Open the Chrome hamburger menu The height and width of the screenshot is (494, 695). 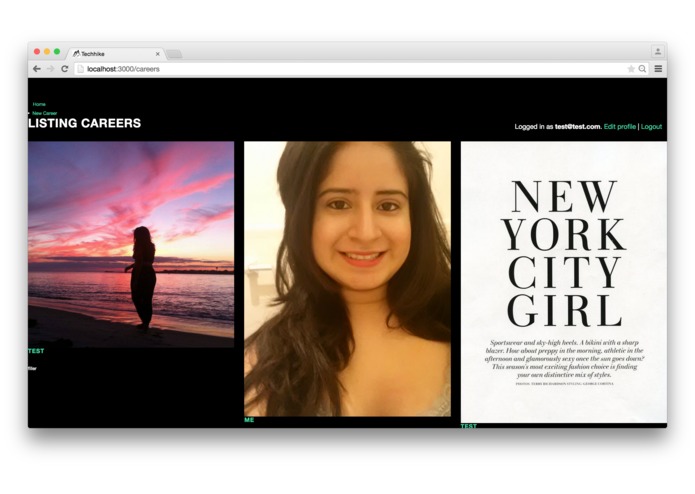click(x=658, y=69)
